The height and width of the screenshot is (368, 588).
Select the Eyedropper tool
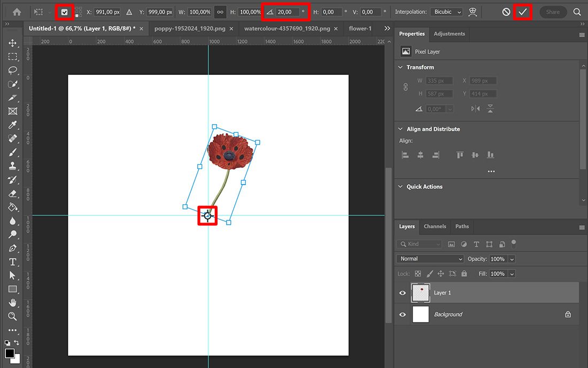pos(12,125)
